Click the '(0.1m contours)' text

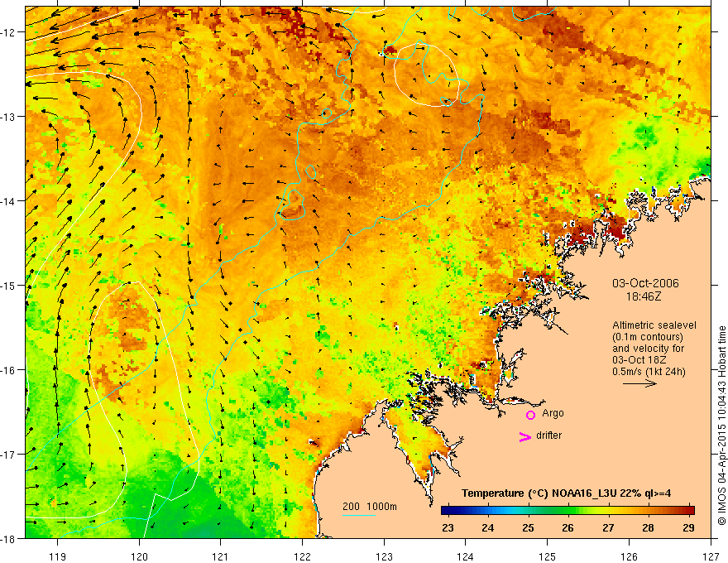648,337
